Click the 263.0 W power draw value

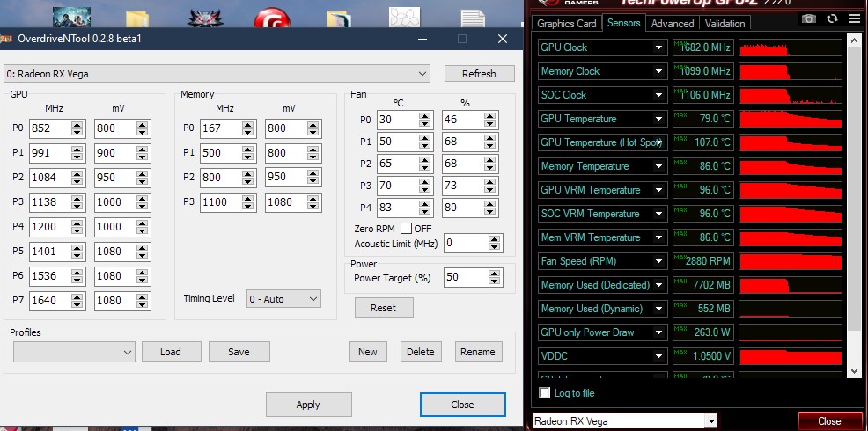click(x=703, y=332)
